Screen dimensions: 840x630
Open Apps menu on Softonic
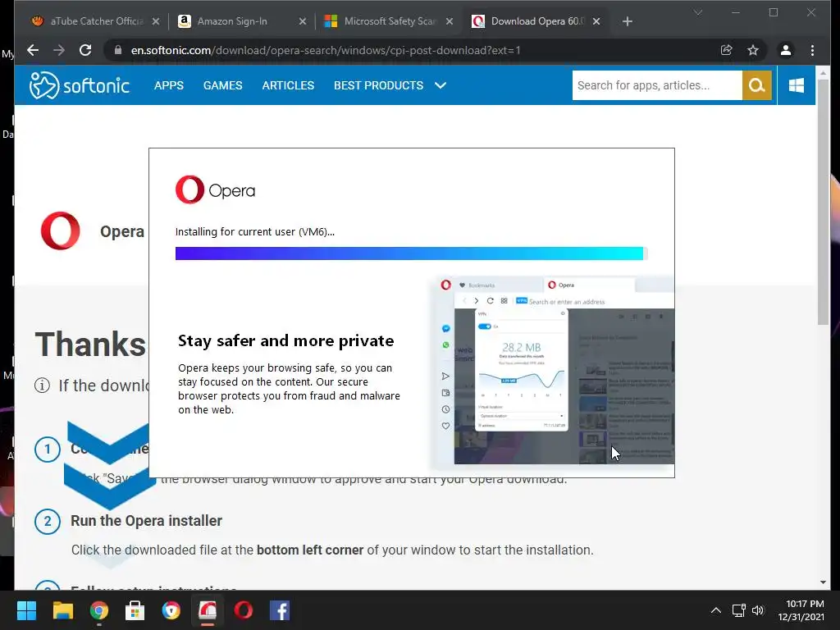169,85
